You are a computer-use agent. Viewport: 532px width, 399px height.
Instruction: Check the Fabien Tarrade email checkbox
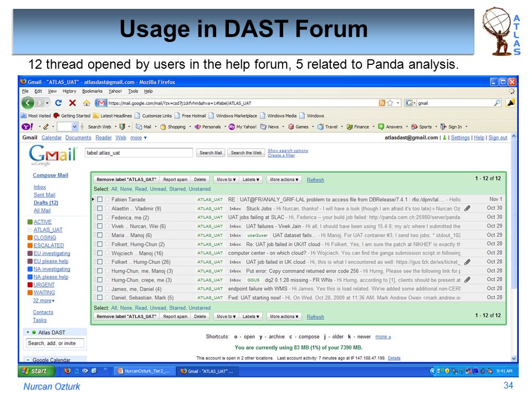point(100,199)
